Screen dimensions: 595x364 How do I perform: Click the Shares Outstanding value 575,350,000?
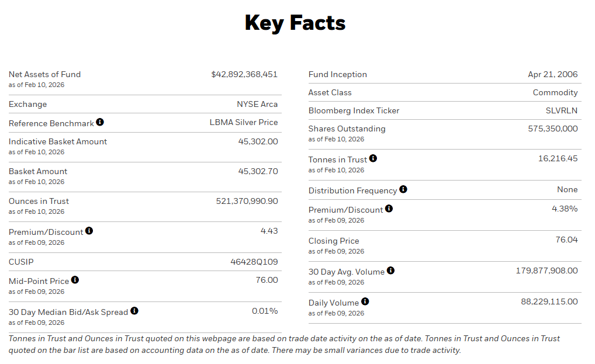(552, 129)
